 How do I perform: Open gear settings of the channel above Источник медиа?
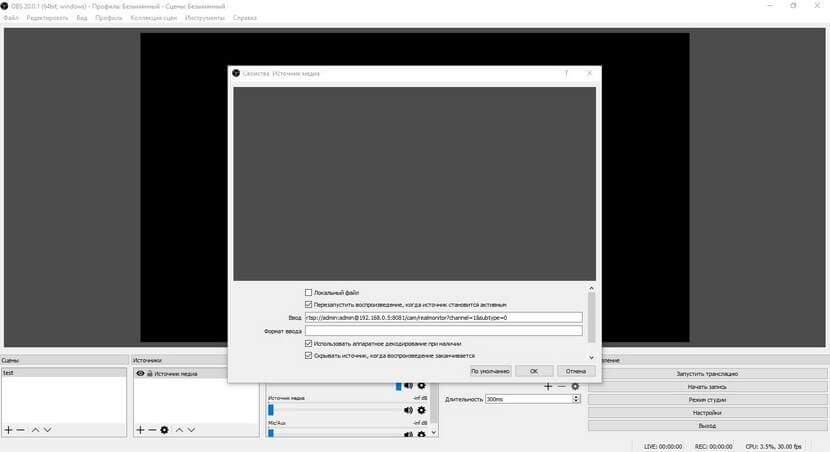[421, 385]
